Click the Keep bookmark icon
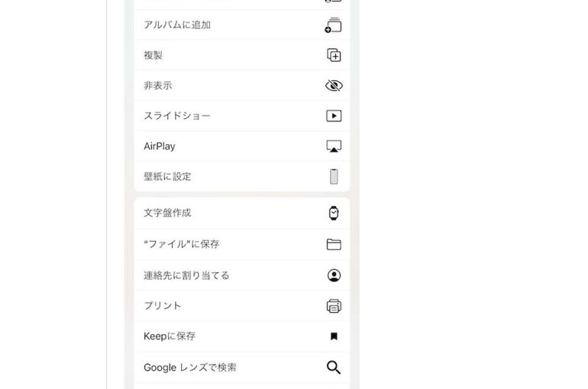Viewport: 588px width, 389px height. pyautogui.click(x=334, y=336)
